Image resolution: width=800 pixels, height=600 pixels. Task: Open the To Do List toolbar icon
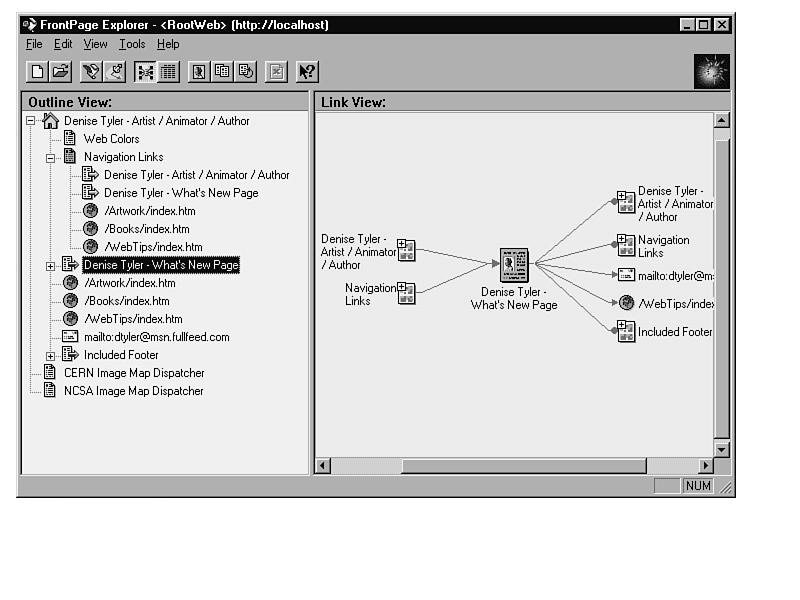pos(115,71)
